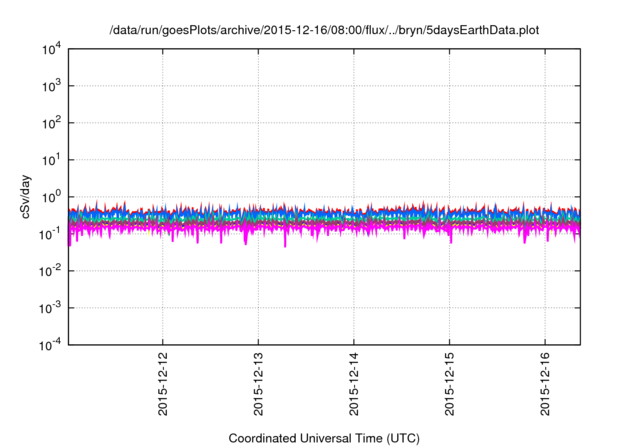
Task: Click the 10^4 y-axis tick label
Action: click(51, 49)
